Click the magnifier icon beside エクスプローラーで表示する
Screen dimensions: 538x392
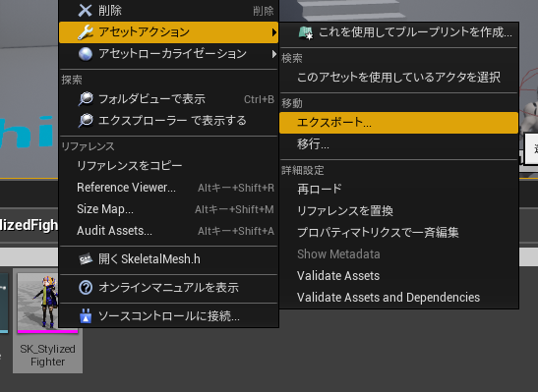coord(86,121)
